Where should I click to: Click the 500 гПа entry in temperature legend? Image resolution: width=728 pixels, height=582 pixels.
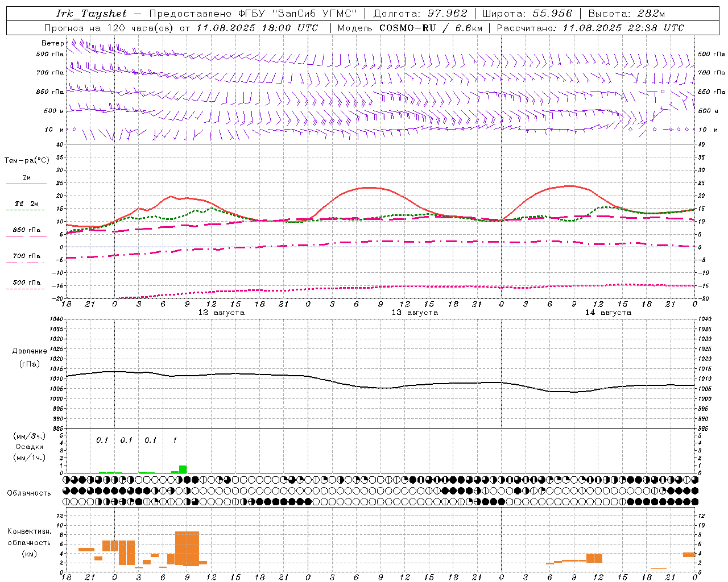pyautogui.click(x=26, y=282)
